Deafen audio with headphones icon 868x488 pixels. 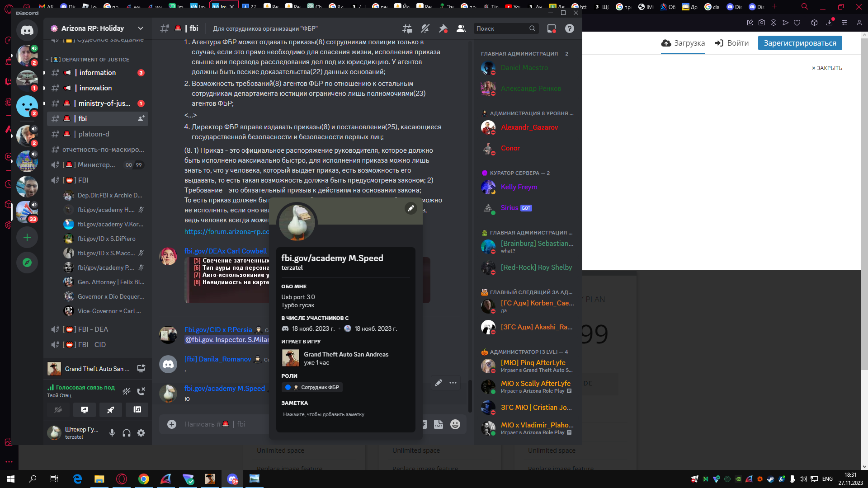(127, 433)
